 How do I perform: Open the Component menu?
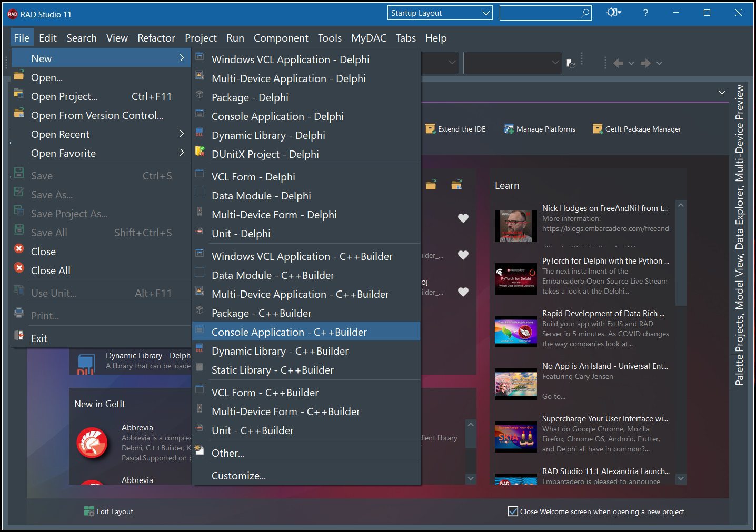[x=281, y=38]
